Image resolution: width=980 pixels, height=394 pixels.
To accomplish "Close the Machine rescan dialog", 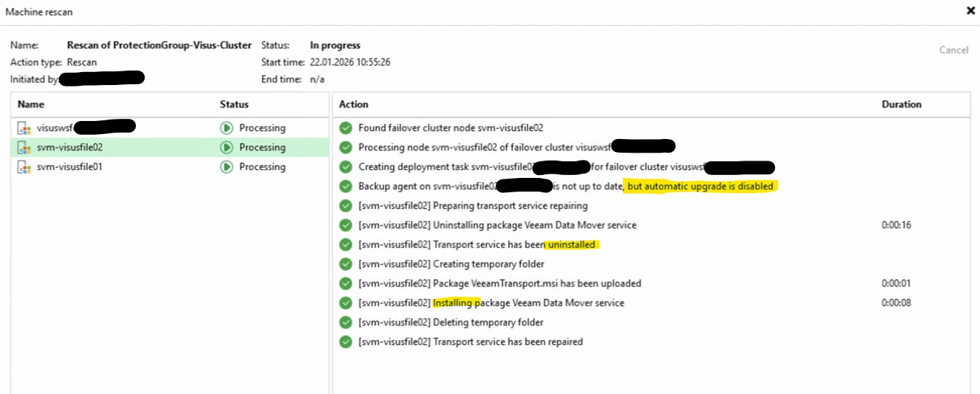I will (971, 12).
